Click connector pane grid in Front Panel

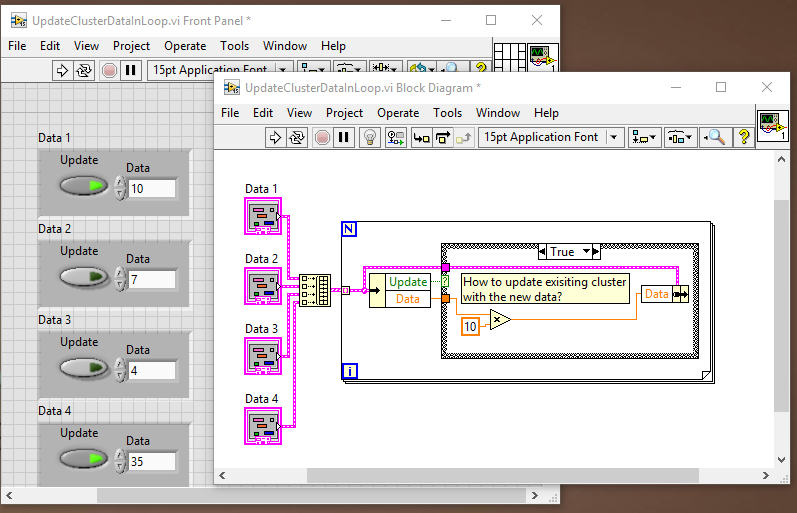pyautogui.click(x=510, y=57)
